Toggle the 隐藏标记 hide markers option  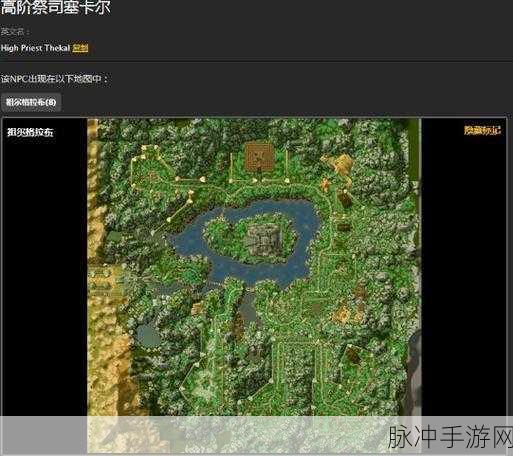[x=482, y=130]
